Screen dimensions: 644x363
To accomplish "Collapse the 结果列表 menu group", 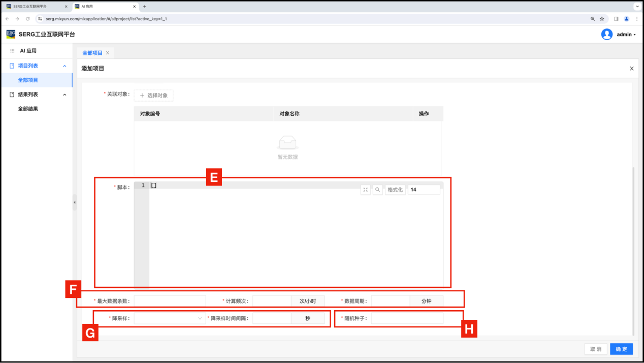I will click(x=65, y=94).
